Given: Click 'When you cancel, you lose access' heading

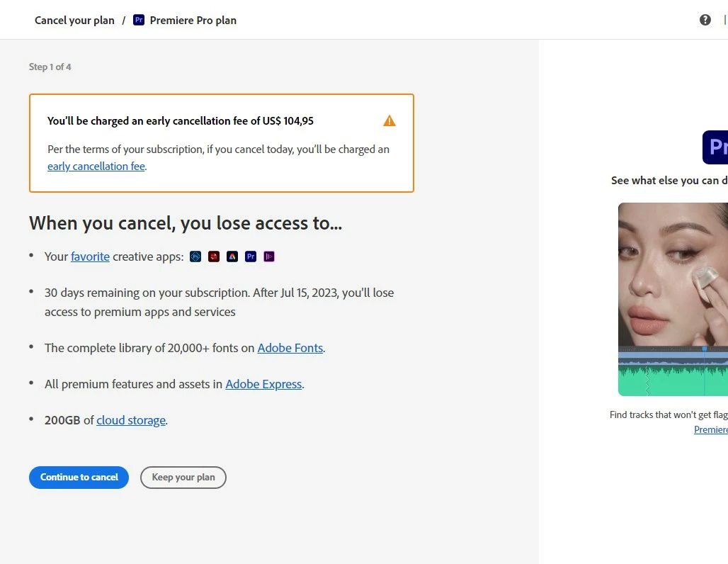Looking at the screenshot, I should [x=186, y=223].
